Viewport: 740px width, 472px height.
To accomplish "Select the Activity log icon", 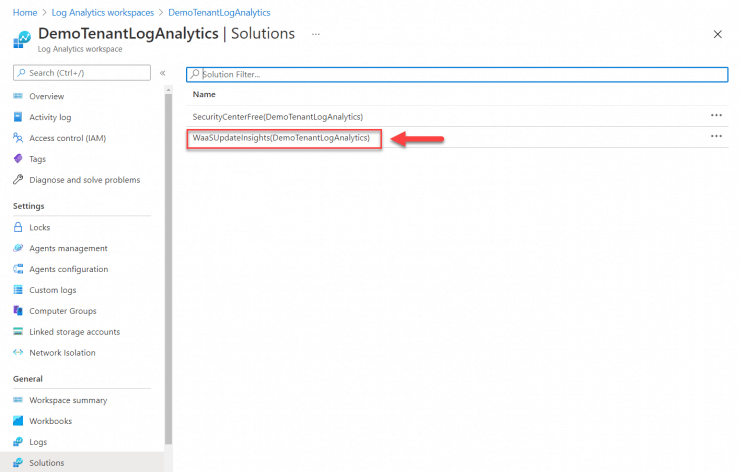I will coord(18,117).
